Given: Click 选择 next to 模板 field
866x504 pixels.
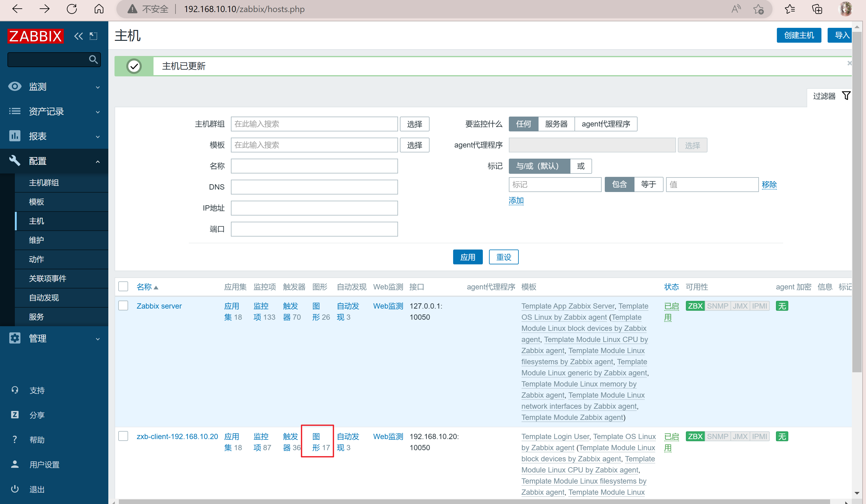Looking at the screenshot, I should 414,145.
